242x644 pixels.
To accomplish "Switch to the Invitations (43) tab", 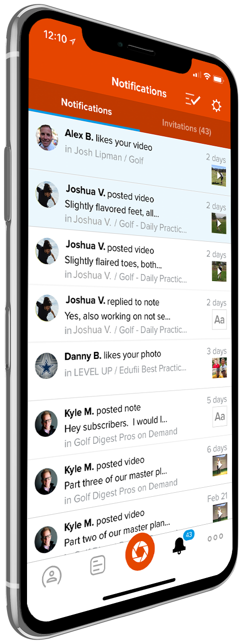I will coord(186,127).
